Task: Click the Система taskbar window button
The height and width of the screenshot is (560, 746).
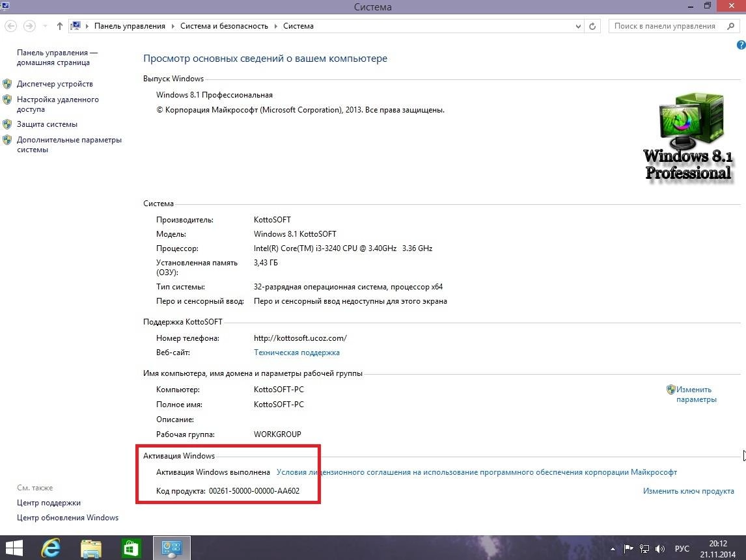Action: 172,548
